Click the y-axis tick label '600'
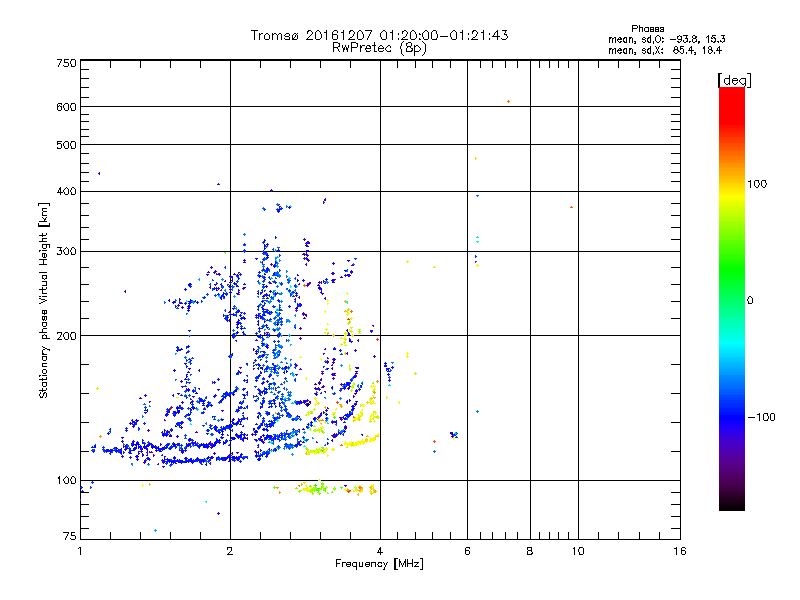 pyautogui.click(x=66, y=107)
